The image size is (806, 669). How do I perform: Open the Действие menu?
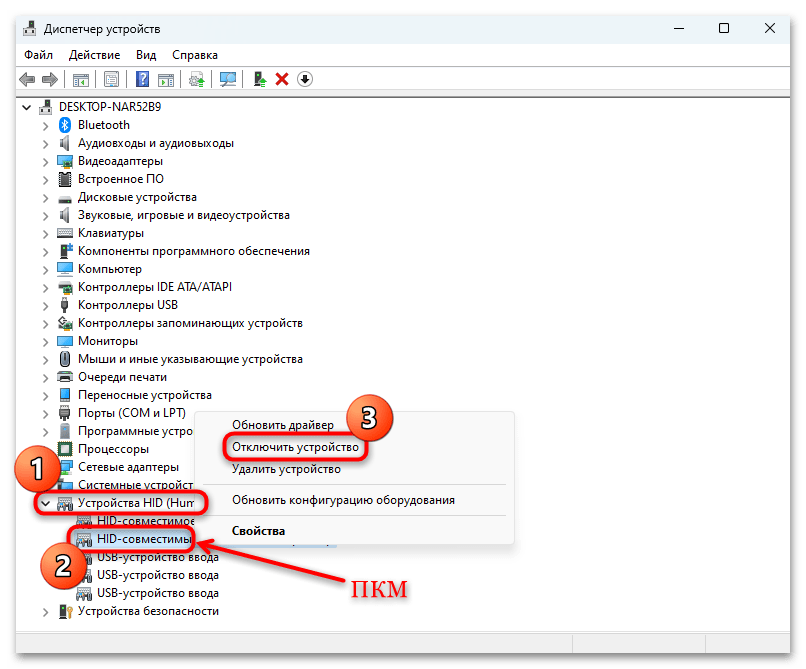pyautogui.click(x=94, y=55)
